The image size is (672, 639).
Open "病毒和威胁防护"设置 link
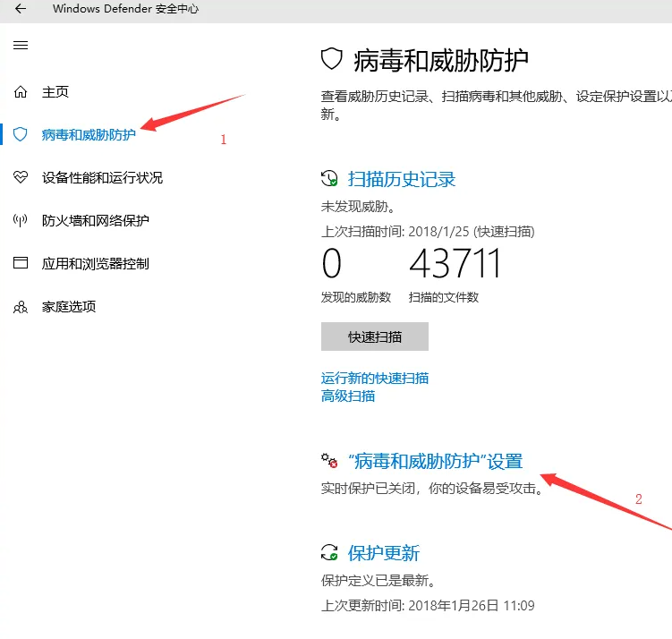click(436, 461)
